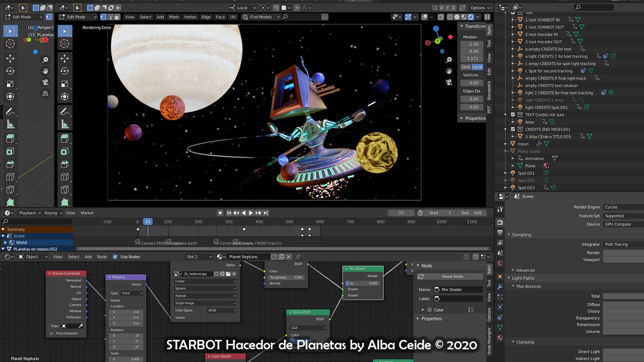
Task: Switch to vertex select mode
Action: [104, 17]
